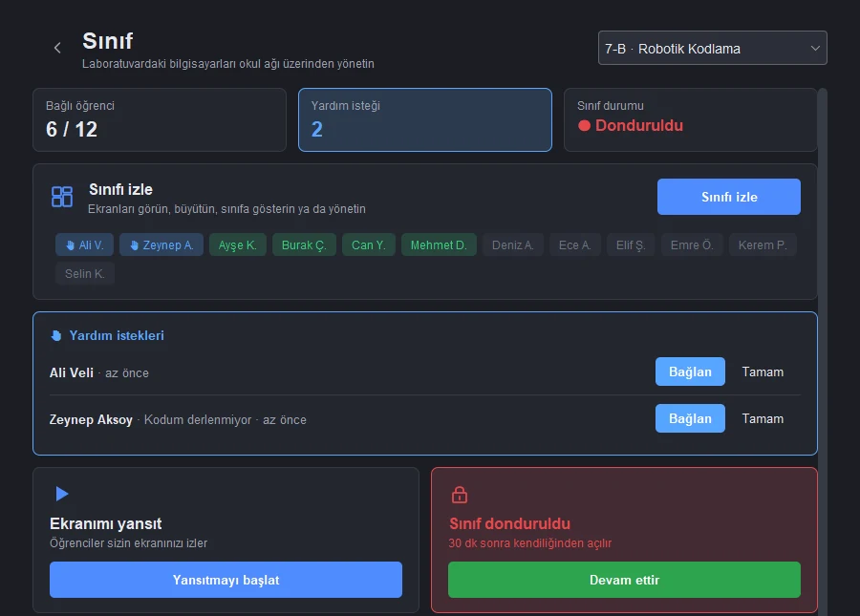
Task: Click the Donduruldu status text
Action: pos(639,125)
